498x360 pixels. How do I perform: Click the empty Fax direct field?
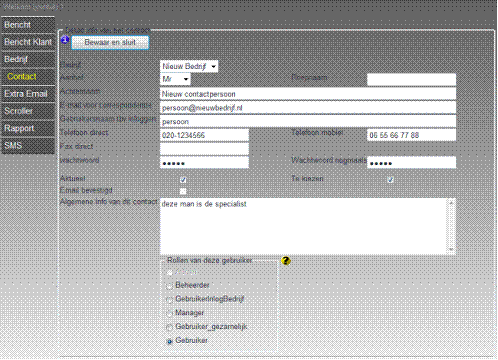[x=204, y=149]
